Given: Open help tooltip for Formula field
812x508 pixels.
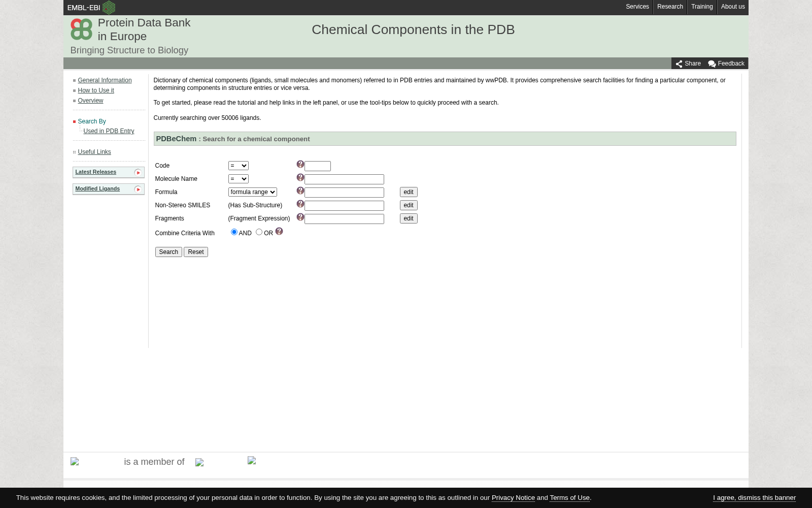Looking at the screenshot, I should tap(300, 190).
